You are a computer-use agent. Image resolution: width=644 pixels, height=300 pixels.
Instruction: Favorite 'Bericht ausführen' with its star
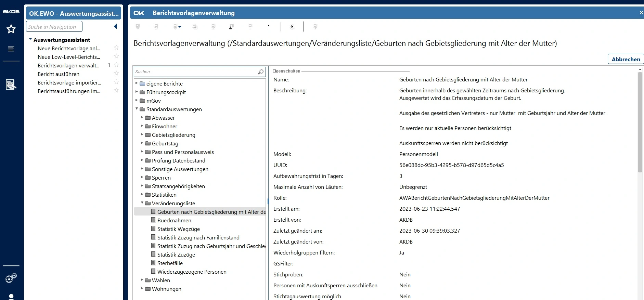tap(116, 74)
